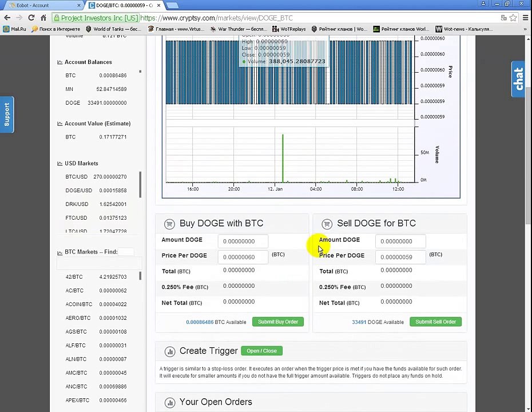Click the Account Balances graph icon
Viewport: 532px width, 412px height.
(x=59, y=62)
